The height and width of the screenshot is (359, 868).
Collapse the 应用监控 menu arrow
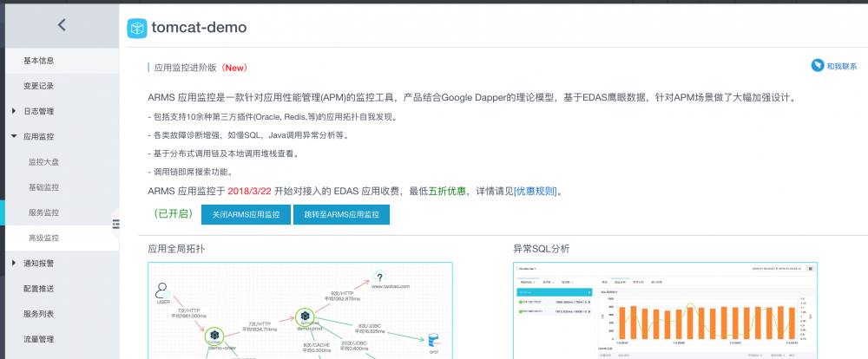tap(14, 137)
